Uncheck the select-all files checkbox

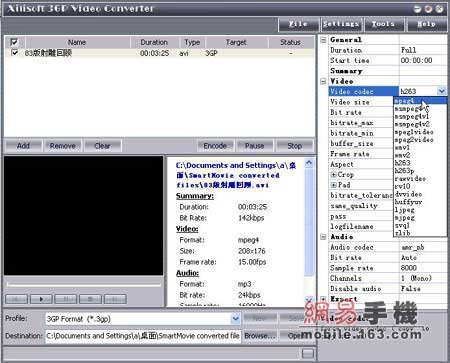(14, 42)
